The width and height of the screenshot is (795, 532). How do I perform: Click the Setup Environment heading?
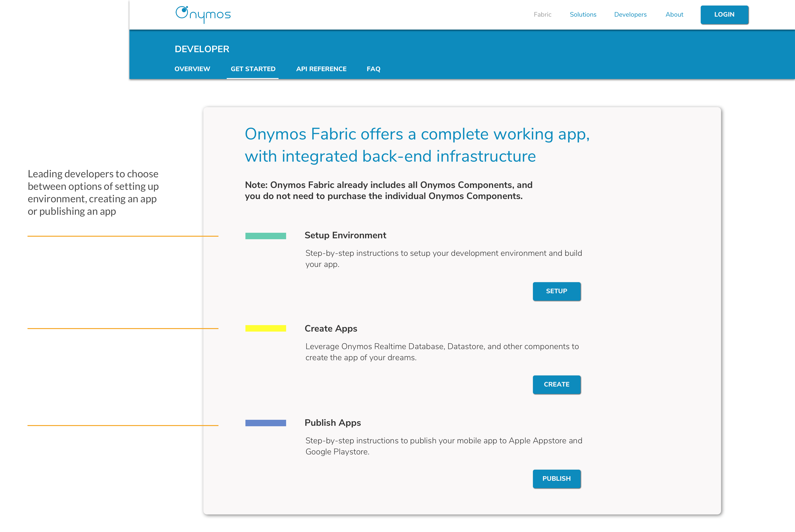pyautogui.click(x=345, y=235)
